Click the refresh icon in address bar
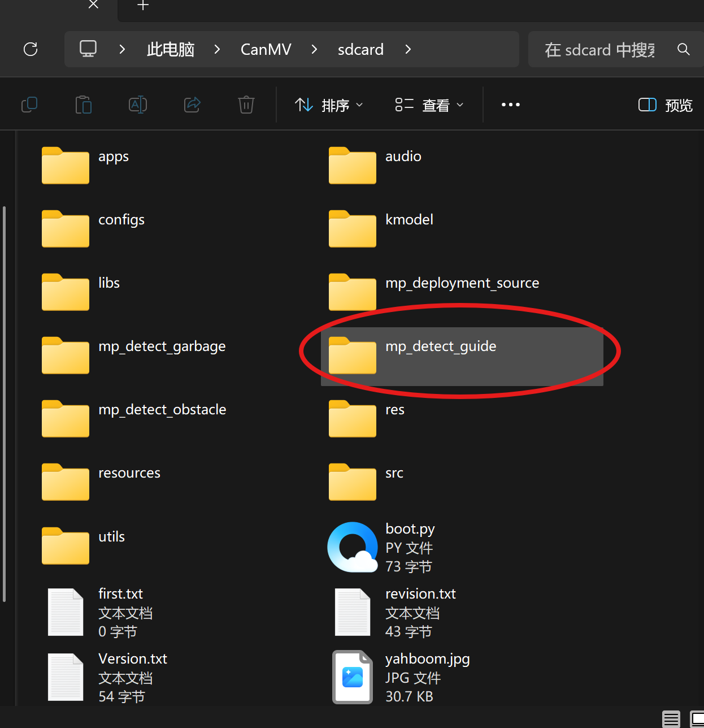 31,49
